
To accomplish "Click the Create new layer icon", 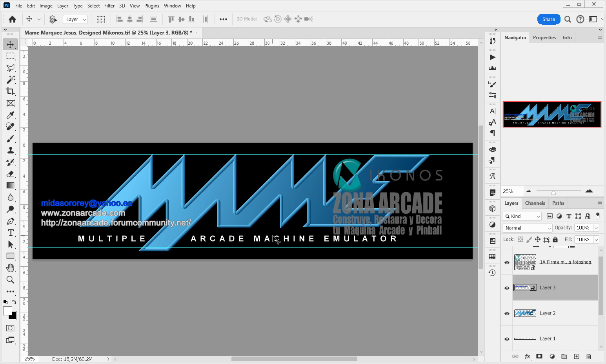I will tap(577, 357).
